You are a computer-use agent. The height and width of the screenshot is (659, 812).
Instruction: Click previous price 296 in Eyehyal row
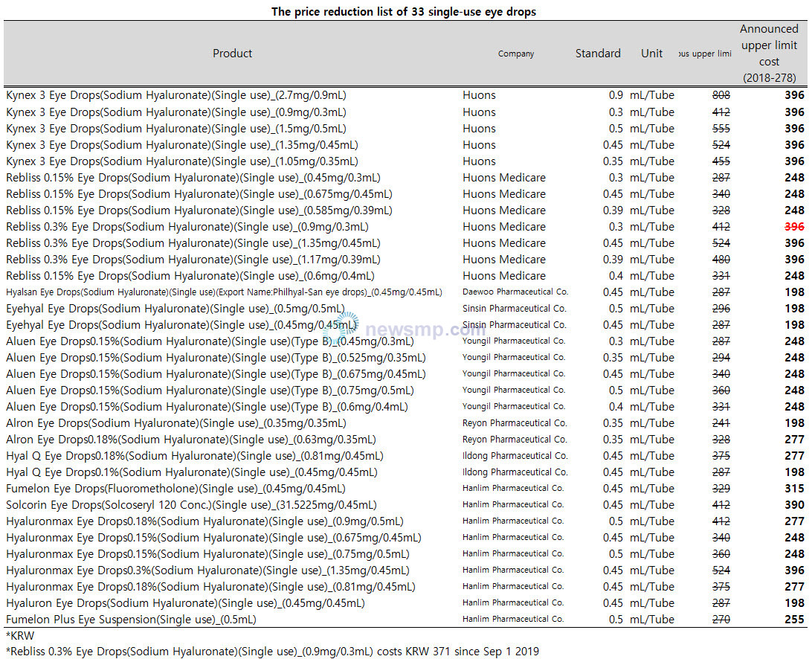point(721,309)
